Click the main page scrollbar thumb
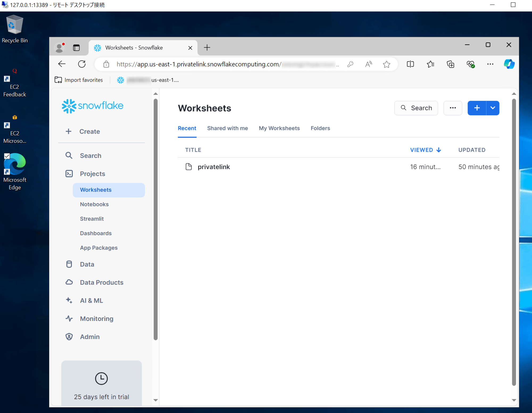The image size is (532, 413). pos(514,242)
